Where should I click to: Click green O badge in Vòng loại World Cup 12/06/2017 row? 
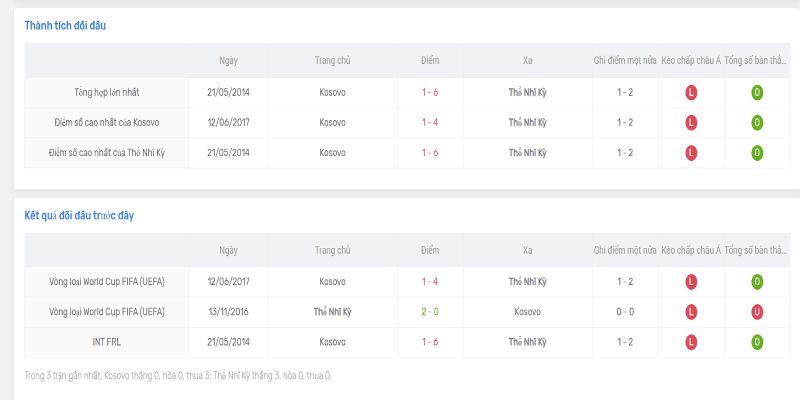pos(757,282)
